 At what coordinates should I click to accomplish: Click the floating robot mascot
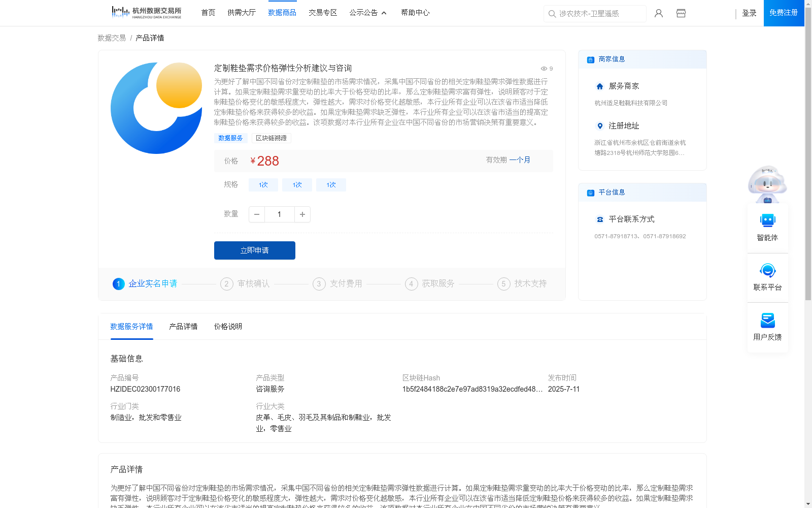pos(767,184)
